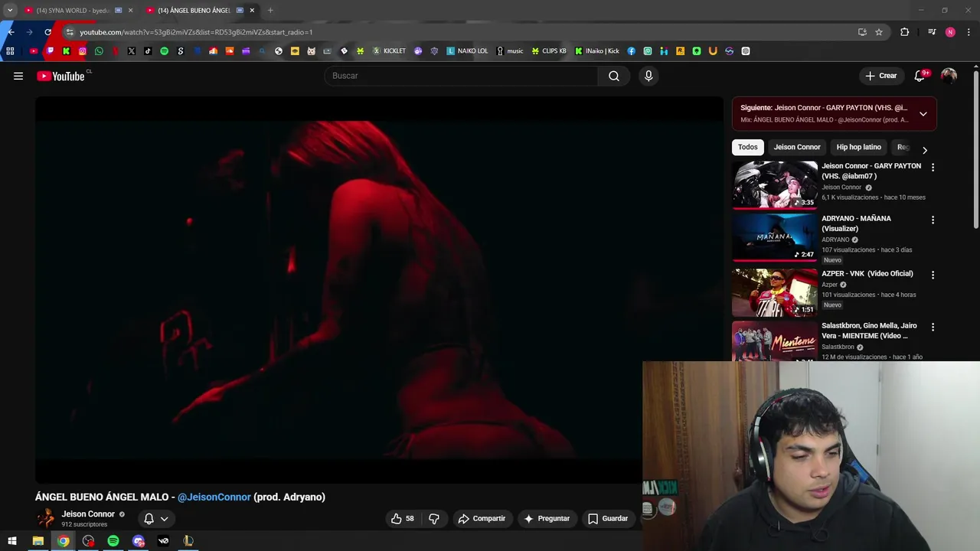Open the account avatar menu
The width and height of the screenshot is (980, 551).
click(949, 76)
